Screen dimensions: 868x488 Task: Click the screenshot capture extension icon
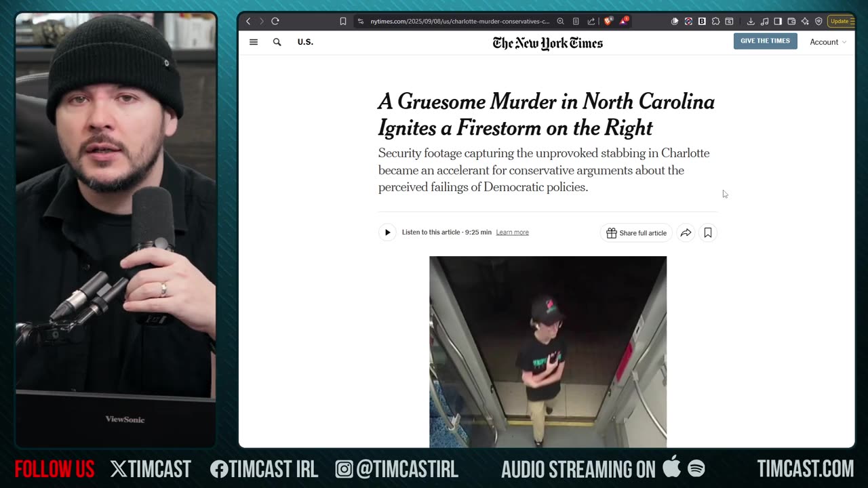click(729, 21)
